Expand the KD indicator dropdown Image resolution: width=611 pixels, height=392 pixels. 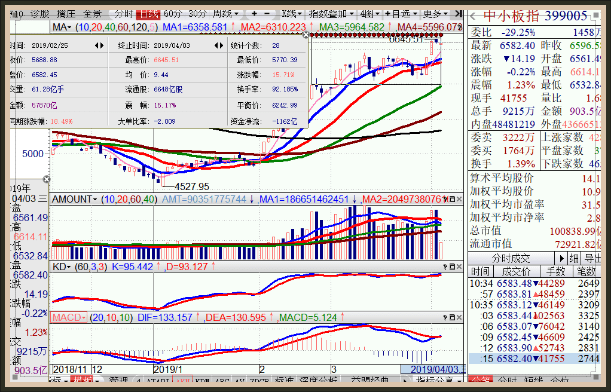[61, 267]
